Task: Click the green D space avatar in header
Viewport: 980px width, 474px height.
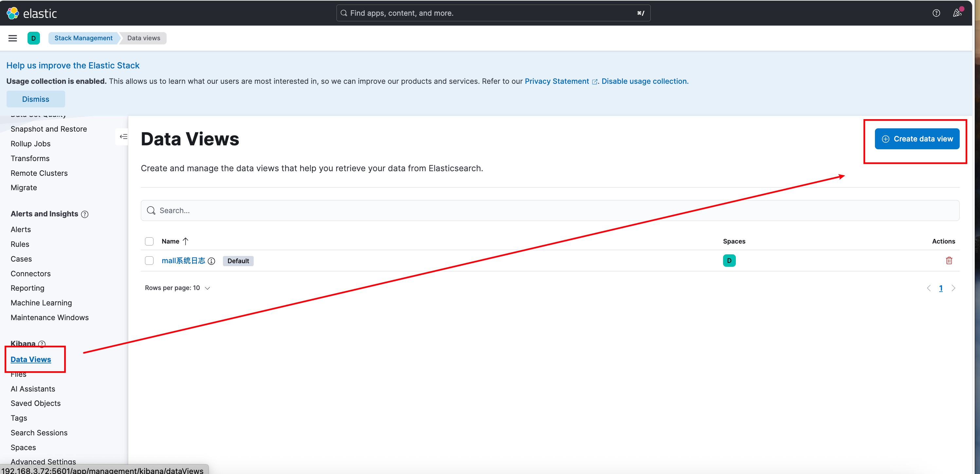Action: [x=33, y=38]
